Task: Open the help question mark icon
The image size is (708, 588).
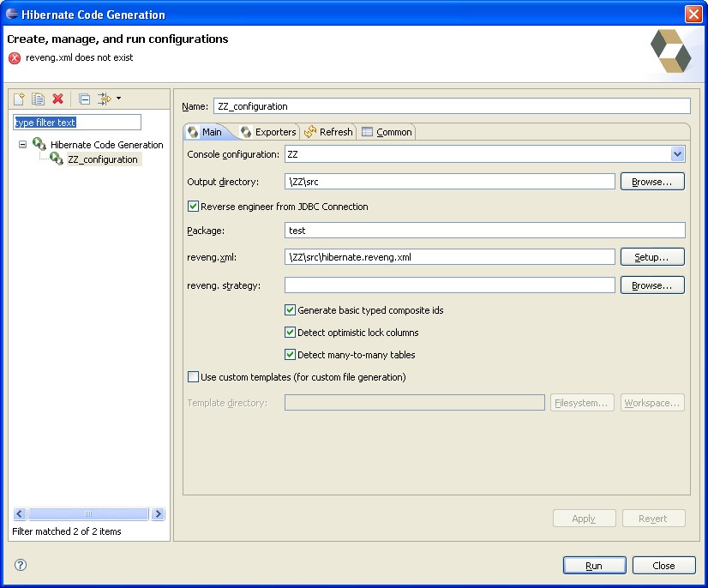Action: tap(21, 565)
